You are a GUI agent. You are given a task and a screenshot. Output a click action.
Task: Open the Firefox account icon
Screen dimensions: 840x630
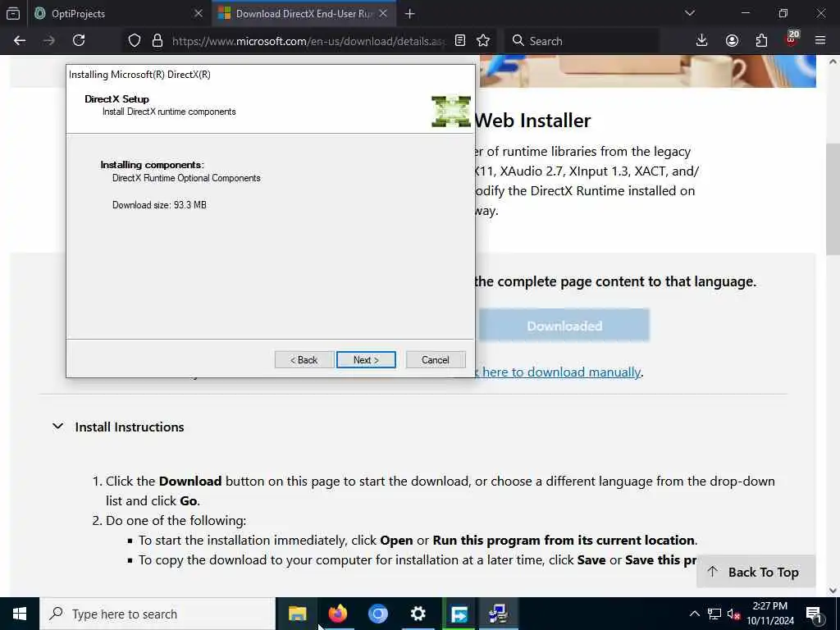coord(732,41)
